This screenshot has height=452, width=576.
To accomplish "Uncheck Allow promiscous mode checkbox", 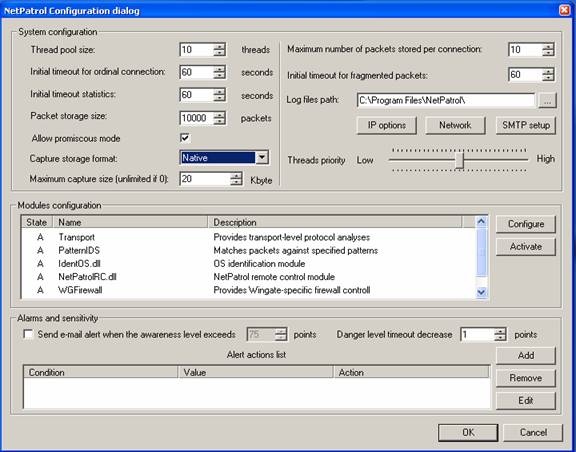I will click(x=185, y=138).
